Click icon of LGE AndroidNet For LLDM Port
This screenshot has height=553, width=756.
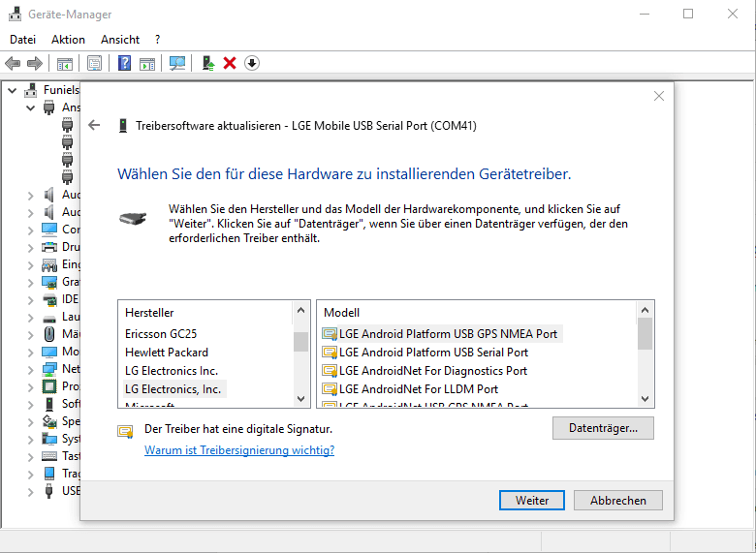(x=330, y=389)
